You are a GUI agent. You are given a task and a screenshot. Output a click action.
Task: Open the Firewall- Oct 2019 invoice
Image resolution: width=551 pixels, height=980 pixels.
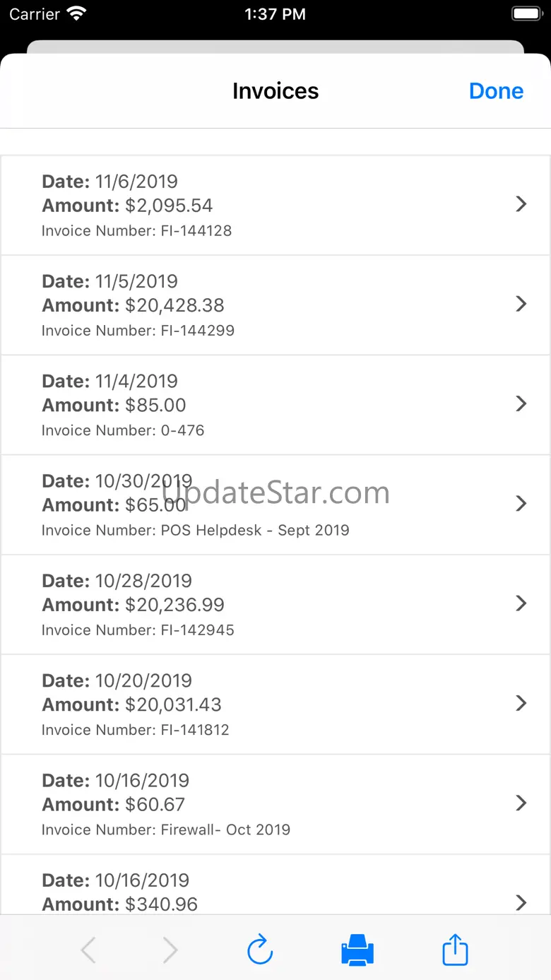tap(275, 804)
